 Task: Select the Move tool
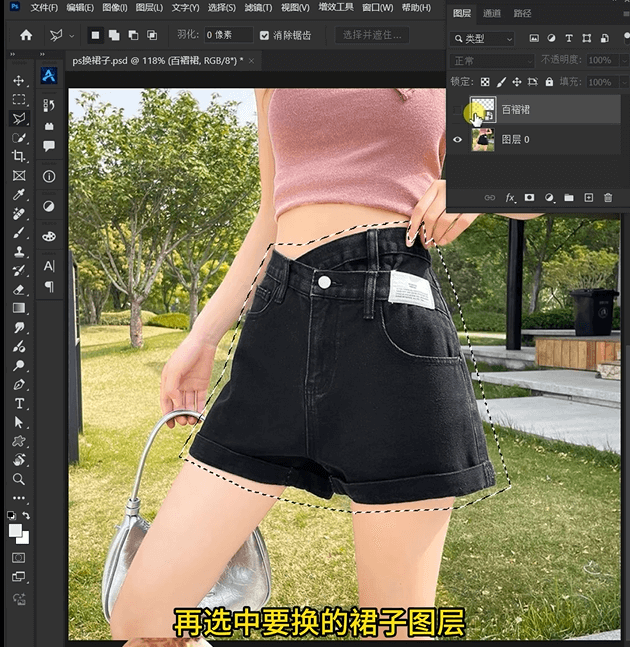19,80
